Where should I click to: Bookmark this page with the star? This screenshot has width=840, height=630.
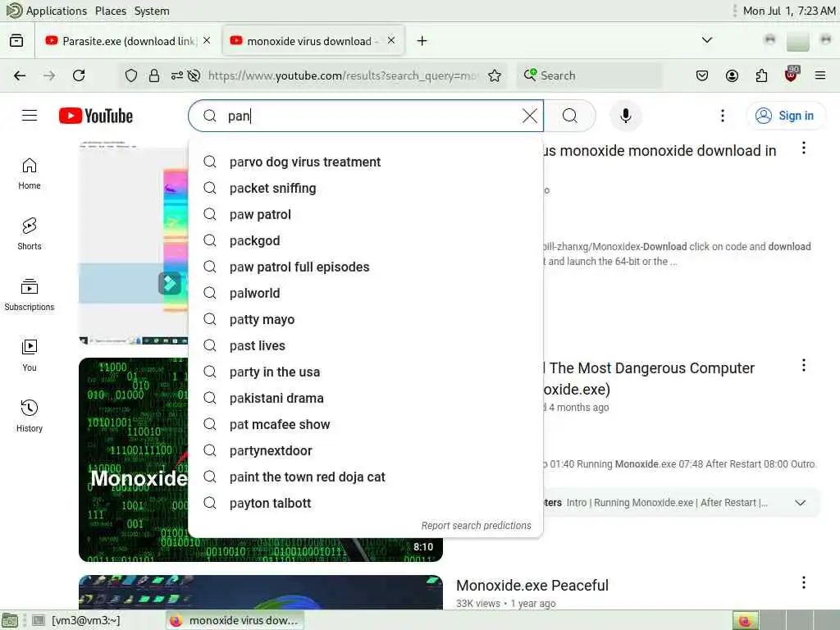pyautogui.click(x=495, y=75)
